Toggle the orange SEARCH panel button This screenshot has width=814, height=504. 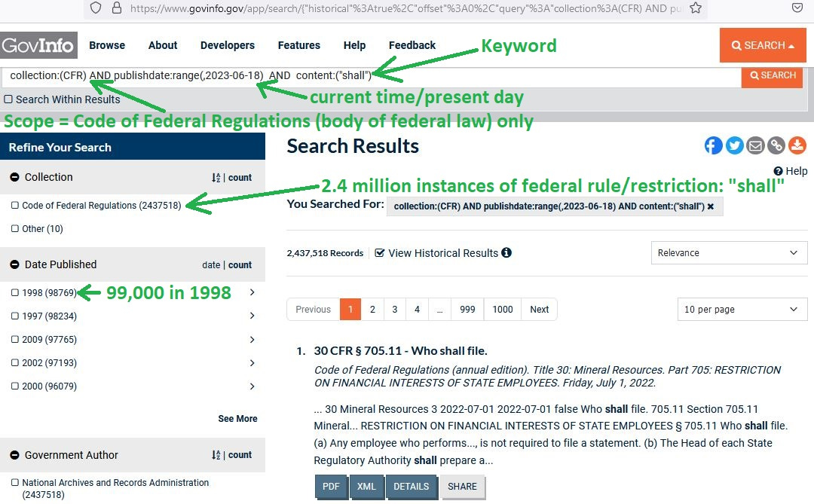click(763, 45)
